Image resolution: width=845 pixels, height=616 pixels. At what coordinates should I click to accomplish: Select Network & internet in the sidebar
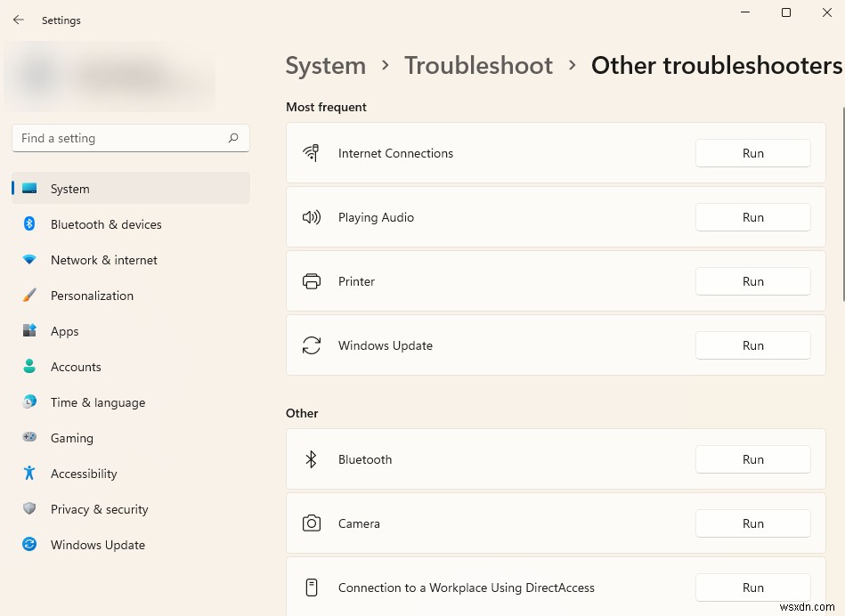click(103, 260)
